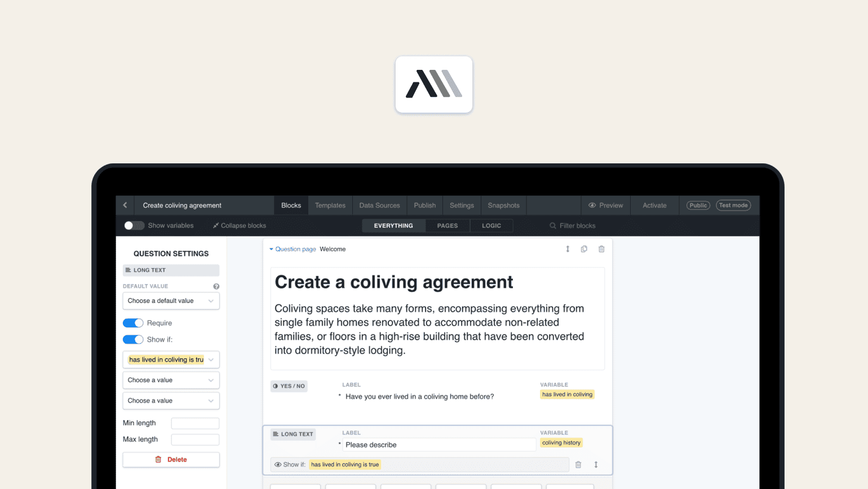Click the move icon on the Welcome page header
This screenshot has height=489, width=868.
568,249
